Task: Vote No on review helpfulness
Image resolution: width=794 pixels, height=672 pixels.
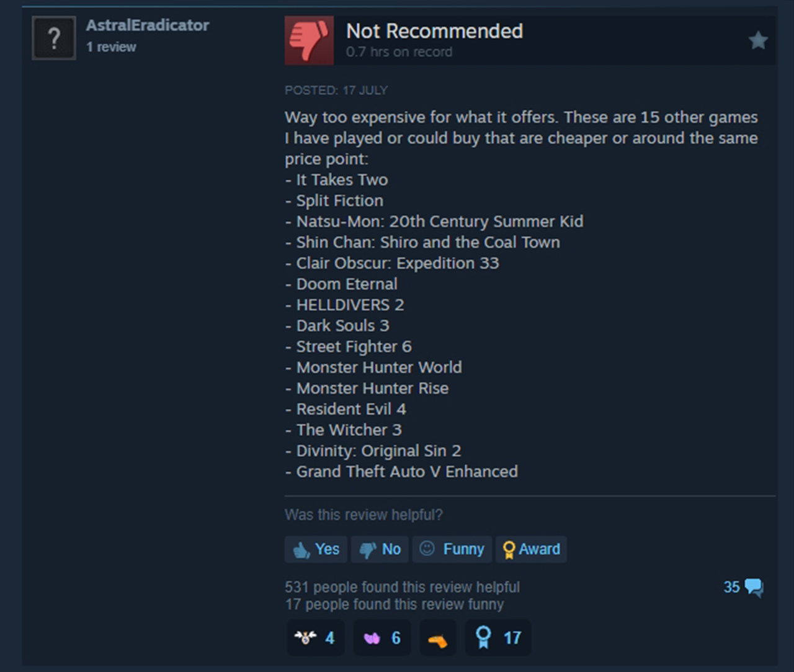Action: [x=380, y=549]
